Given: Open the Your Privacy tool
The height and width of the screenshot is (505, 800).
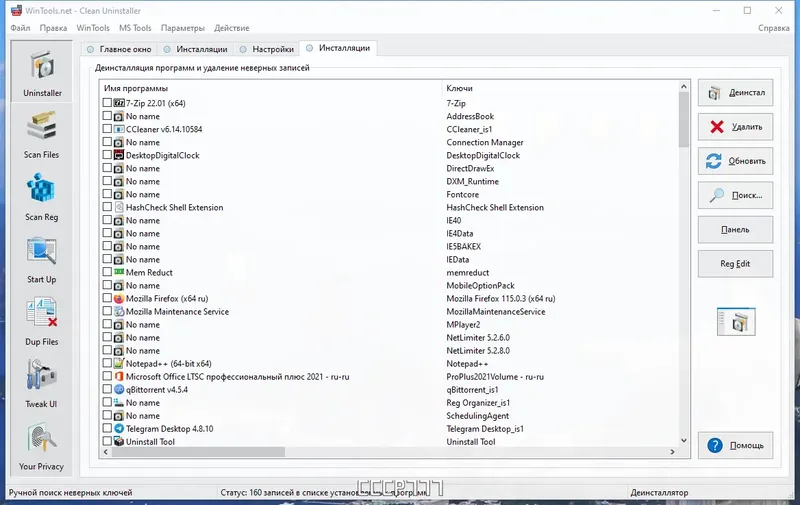Looking at the screenshot, I should (x=42, y=446).
